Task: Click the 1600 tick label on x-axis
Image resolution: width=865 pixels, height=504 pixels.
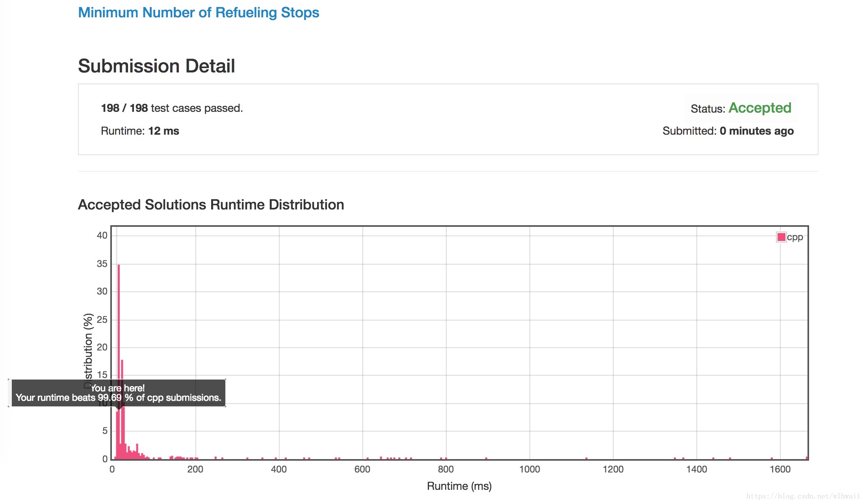Action: 780,469
